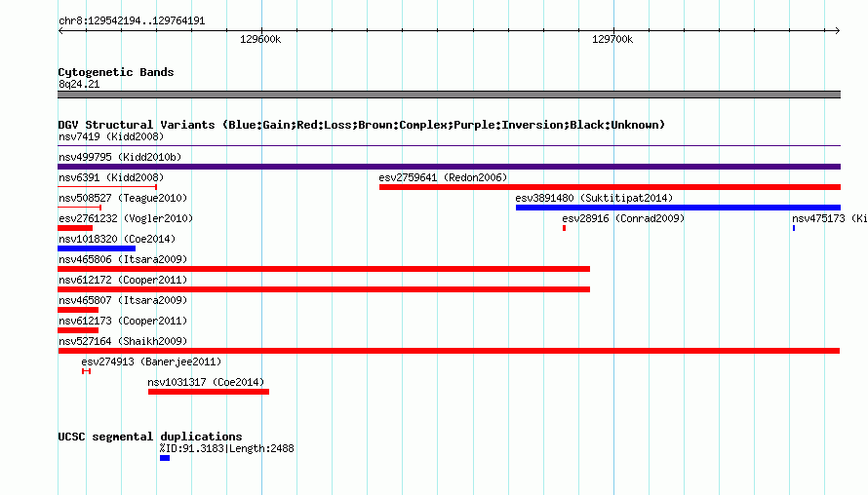Click the nsv612172 long red bar
The width and height of the screenshot is (868, 495).
tap(324, 289)
